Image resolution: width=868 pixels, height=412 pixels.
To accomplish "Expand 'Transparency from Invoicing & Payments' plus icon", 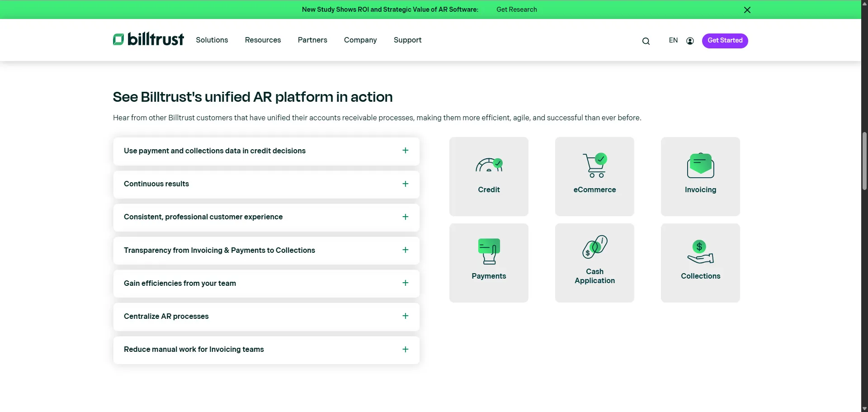I will coord(406,250).
